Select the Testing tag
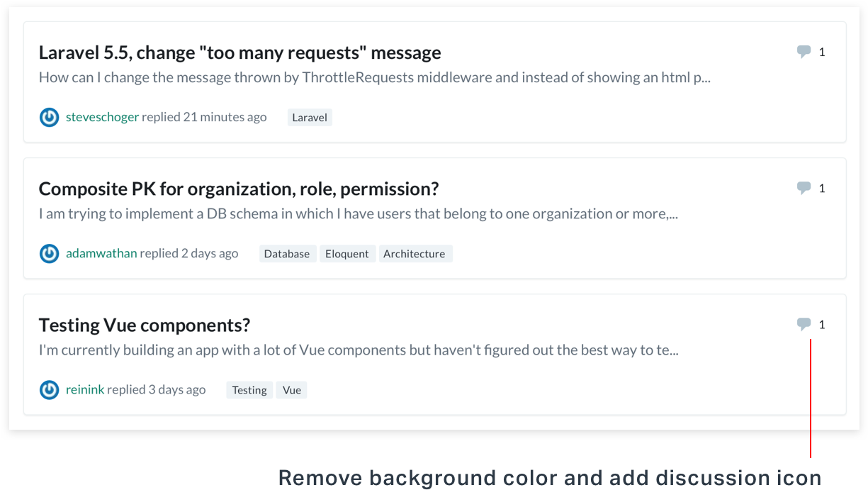 (x=249, y=390)
